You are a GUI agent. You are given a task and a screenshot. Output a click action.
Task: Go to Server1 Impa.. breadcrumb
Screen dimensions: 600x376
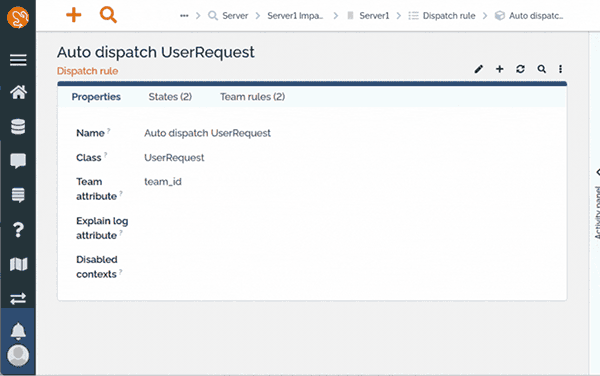(295, 16)
